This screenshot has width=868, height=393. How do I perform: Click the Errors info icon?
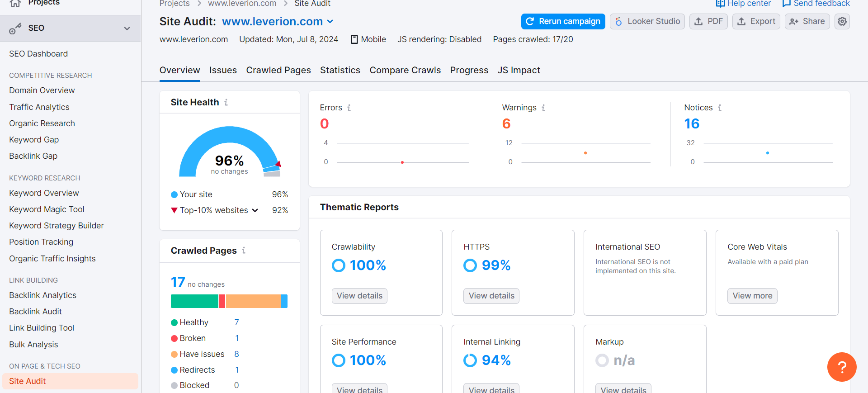(349, 108)
